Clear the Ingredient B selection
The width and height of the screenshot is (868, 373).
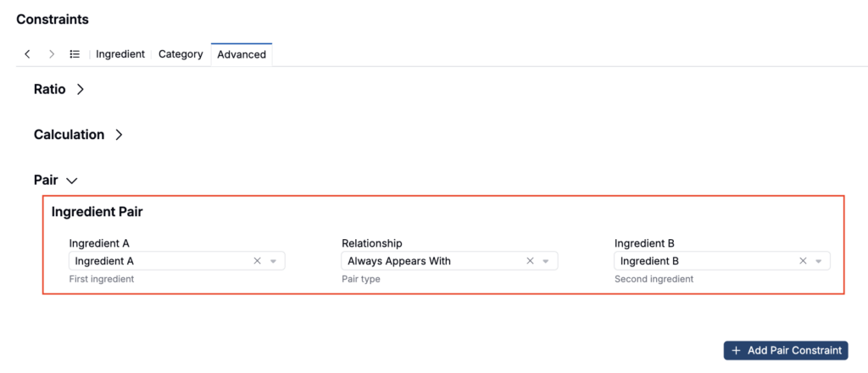coord(803,261)
